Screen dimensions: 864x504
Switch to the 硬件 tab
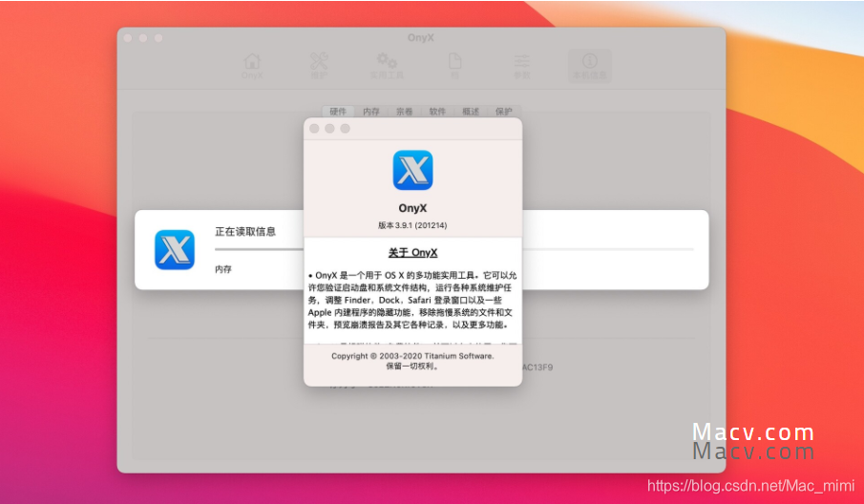[x=338, y=112]
